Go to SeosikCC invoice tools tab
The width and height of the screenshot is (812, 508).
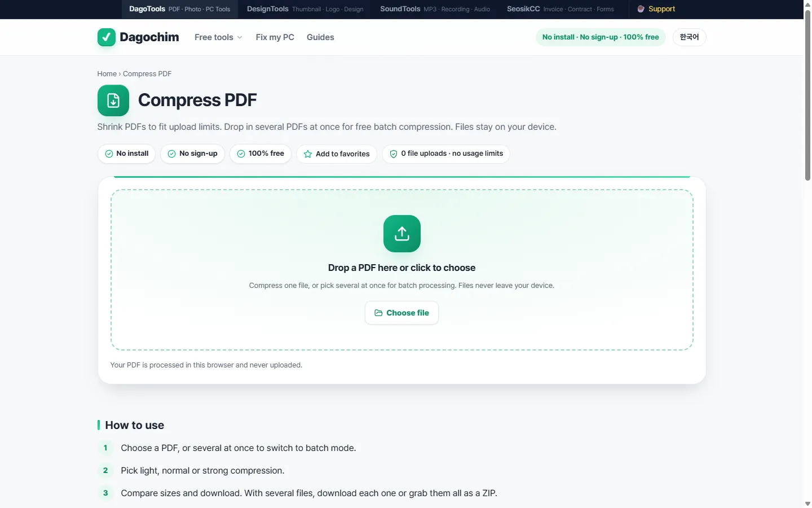561,9
